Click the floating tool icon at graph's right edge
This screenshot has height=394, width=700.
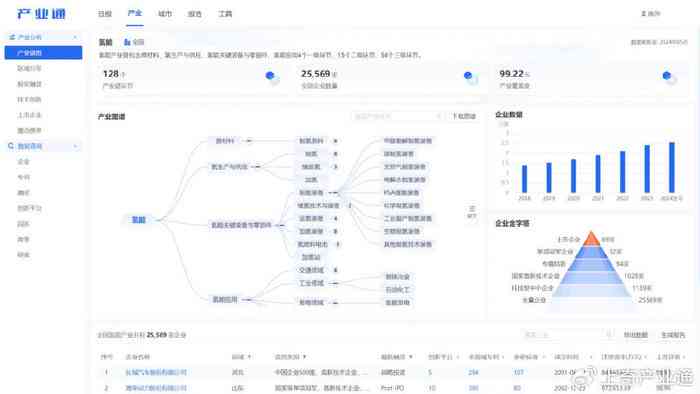coord(472,212)
